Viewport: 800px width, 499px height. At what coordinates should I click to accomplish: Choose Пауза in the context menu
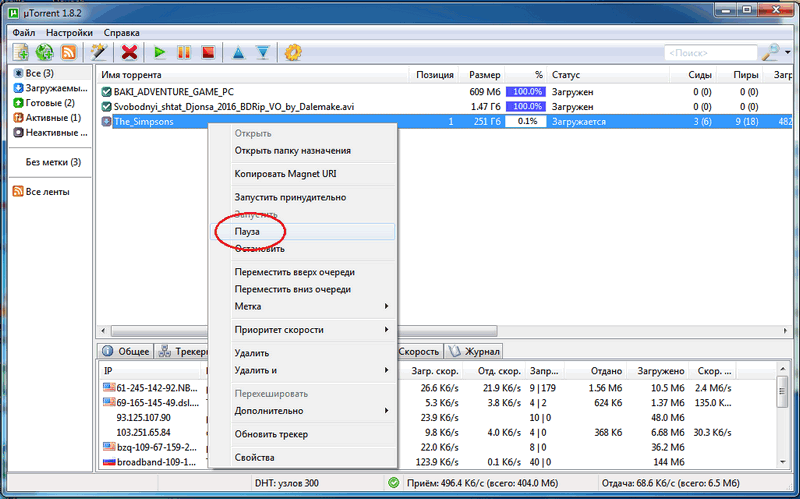point(303,231)
